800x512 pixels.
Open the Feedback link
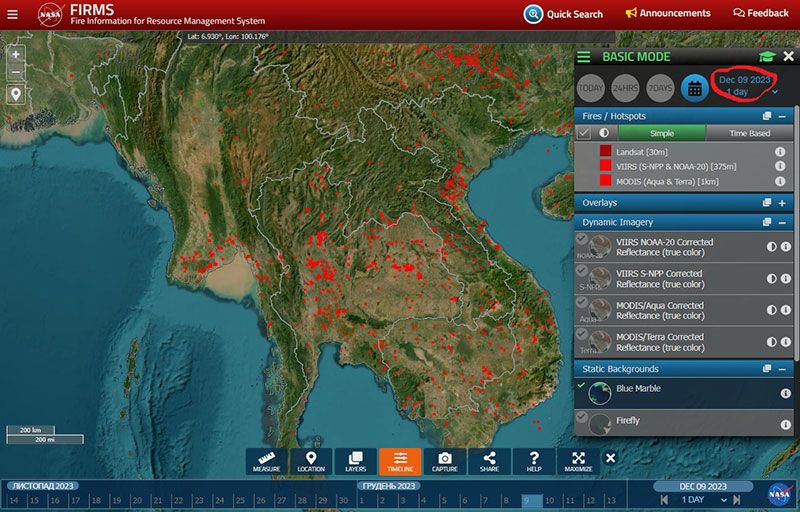(x=761, y=13)
